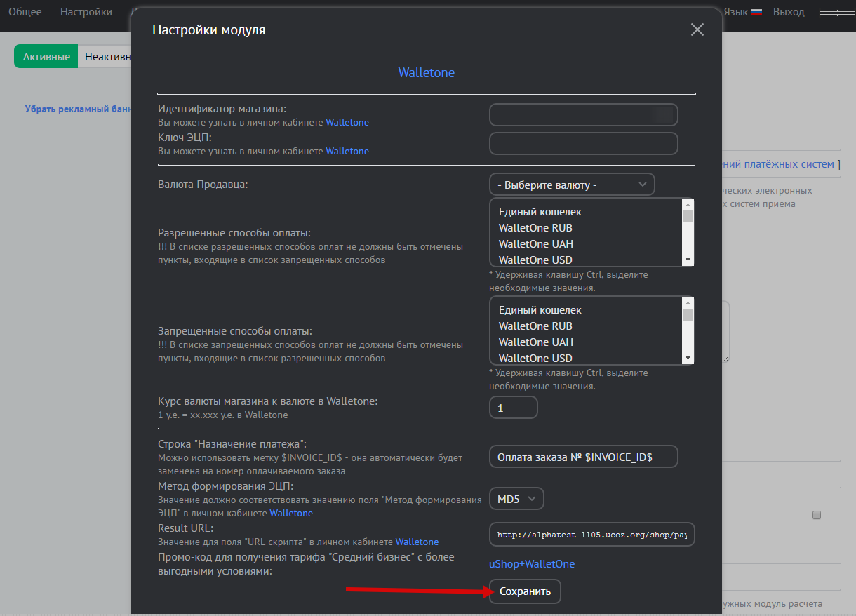Click the down scroll arrow in the allowed payment methods list
This screenshot has height=616, width=856.
click(x=688, y=260)
